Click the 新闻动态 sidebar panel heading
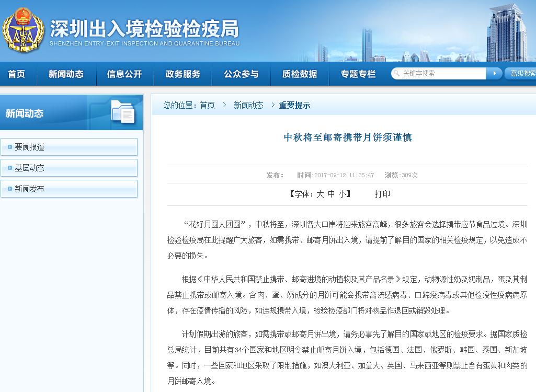The width and height of the screenshot is (536, 392). [x=25, y=113]
